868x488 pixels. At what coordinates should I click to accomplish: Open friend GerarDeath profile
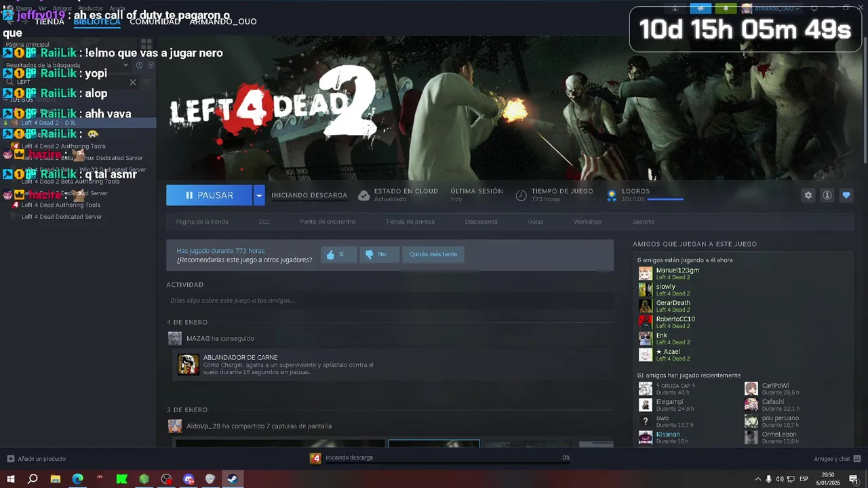click(673, 303)
